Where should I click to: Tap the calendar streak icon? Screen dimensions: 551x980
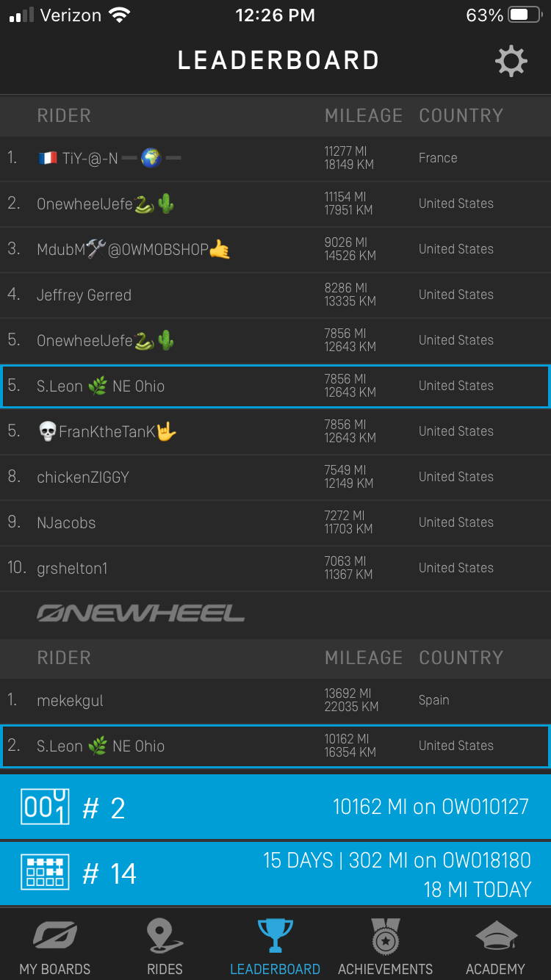(45, 873)
